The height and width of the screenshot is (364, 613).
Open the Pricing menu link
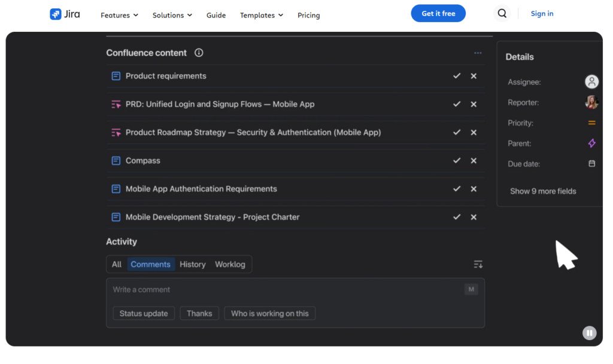click(x=308, y=15)
